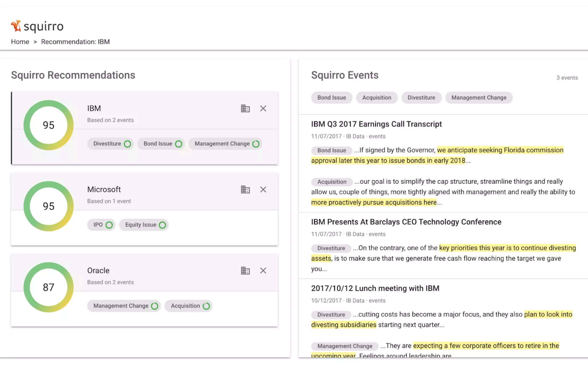This screenshot has height=368, width=588.
Task: Filter events by Management Change chip
Action: [x=479, y=98]
